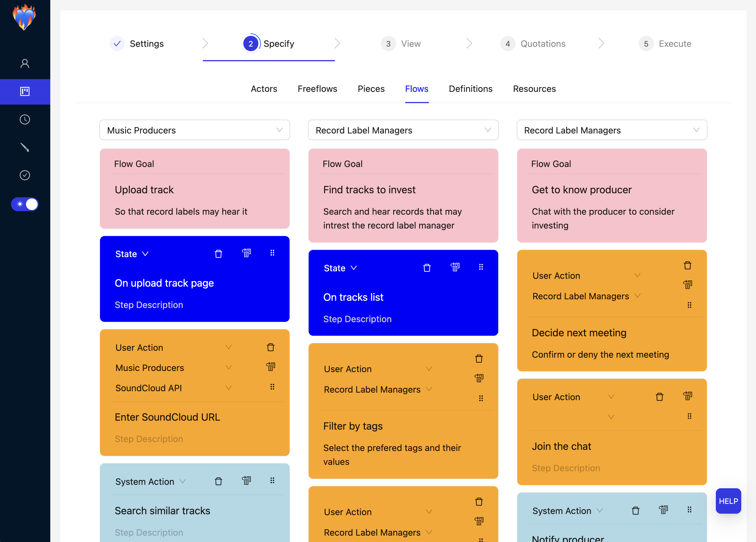
Task: Open the Music Producers actor dropdown at top
Action: 195,130
